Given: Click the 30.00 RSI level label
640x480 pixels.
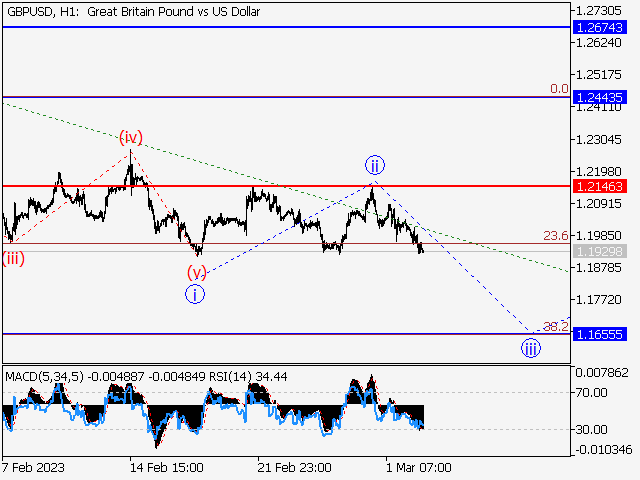Looking at the screenshot, I should coord(591,429).
